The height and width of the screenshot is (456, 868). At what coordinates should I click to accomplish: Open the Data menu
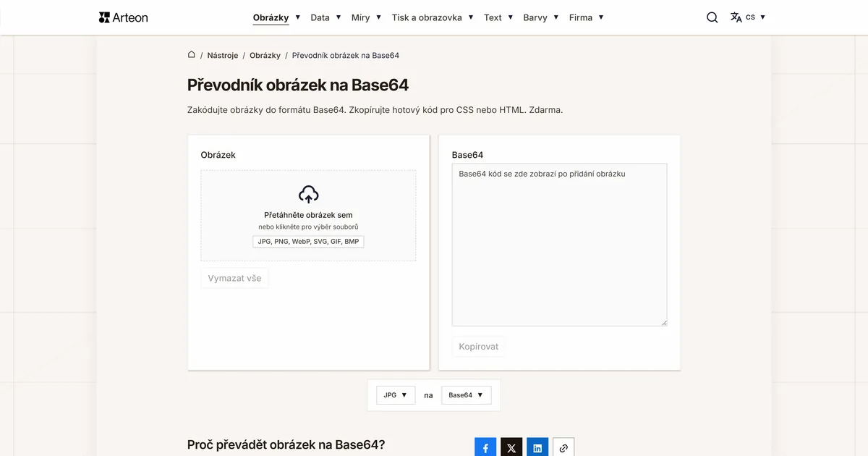tap(320, 17)
